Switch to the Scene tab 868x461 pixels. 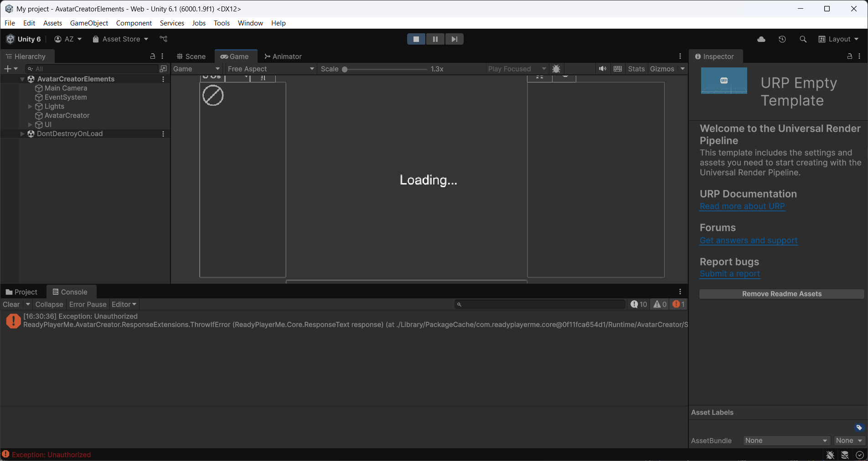(191, 56)
